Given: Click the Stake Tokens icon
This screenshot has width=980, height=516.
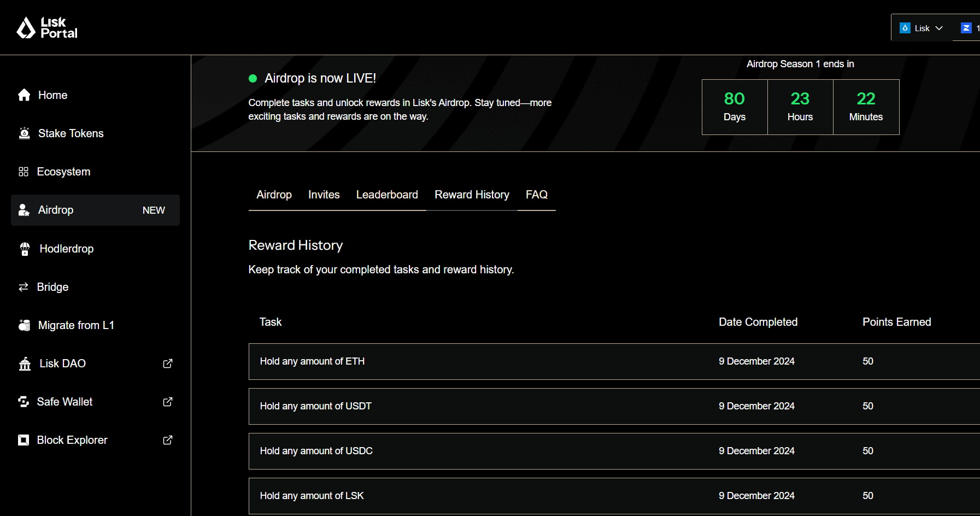Looking at the screenshot, I should (x=24, y=133).
